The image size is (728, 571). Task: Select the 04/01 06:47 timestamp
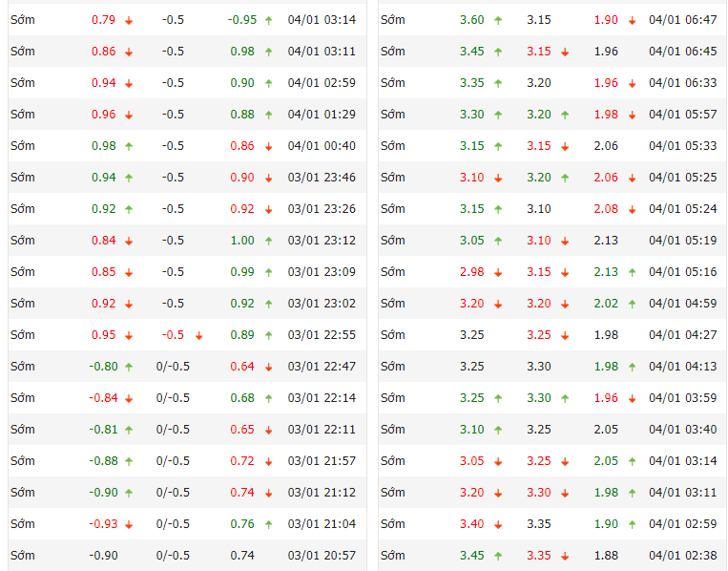pyautogui.click(x=682, y=20)
